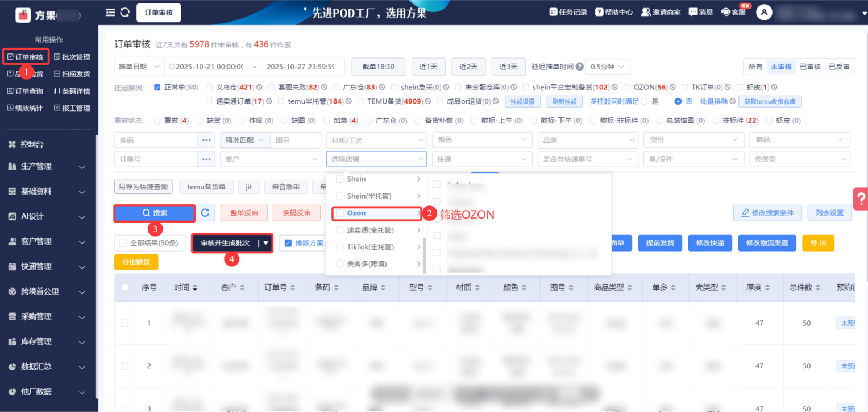Screen dimensions: 868x412
Task: Switch to the 所有 status tab
Action: [755, 67]
